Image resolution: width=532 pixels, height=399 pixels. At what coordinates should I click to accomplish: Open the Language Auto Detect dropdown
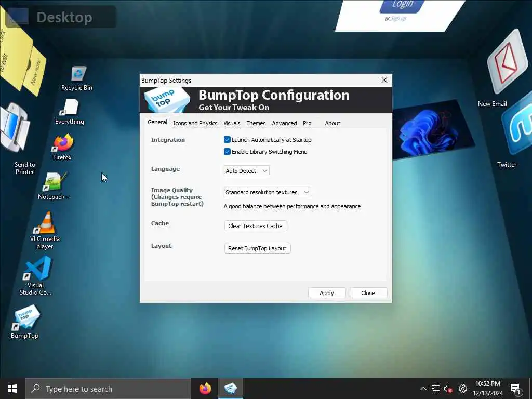(x=247, y=170)
